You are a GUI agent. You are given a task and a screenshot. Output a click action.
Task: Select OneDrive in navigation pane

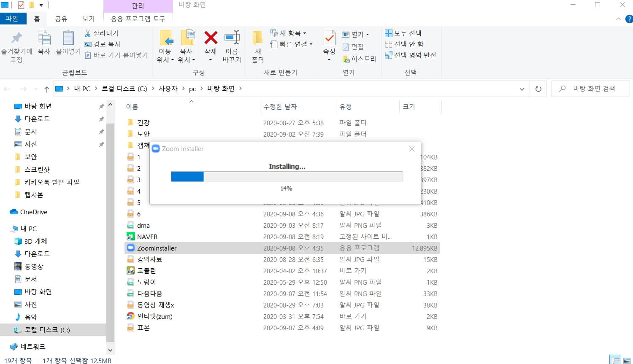click(33, 212)
